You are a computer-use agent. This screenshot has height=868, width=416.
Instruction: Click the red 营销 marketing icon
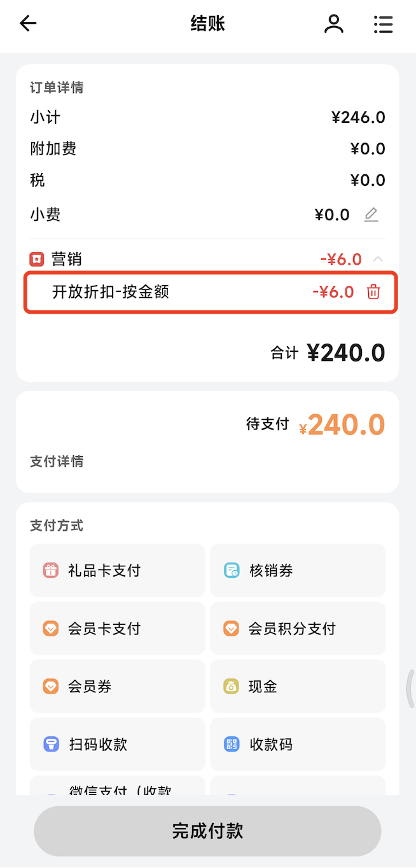[x=37, y=259]
